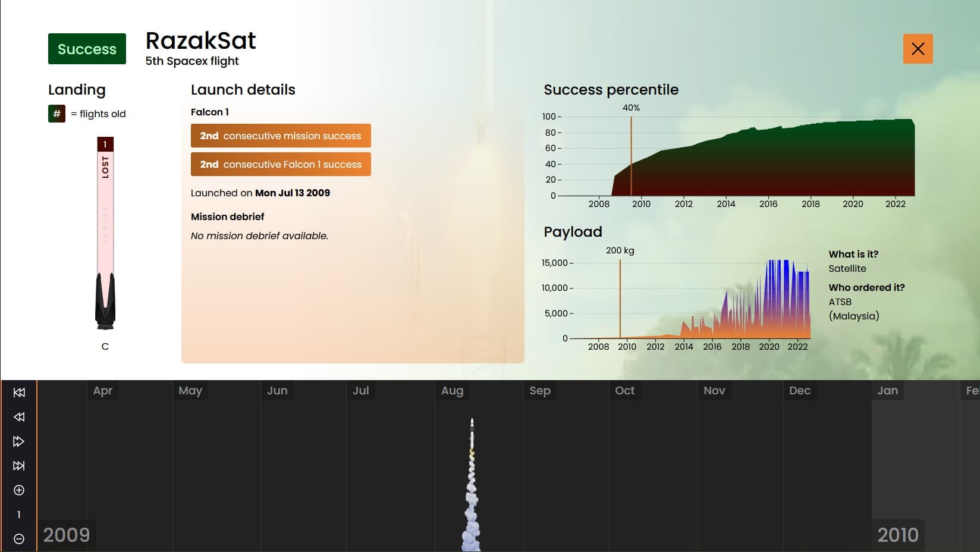Select the Aug month label on timeline
This screenshot has width=980, height=552.
tap(452, 391)
